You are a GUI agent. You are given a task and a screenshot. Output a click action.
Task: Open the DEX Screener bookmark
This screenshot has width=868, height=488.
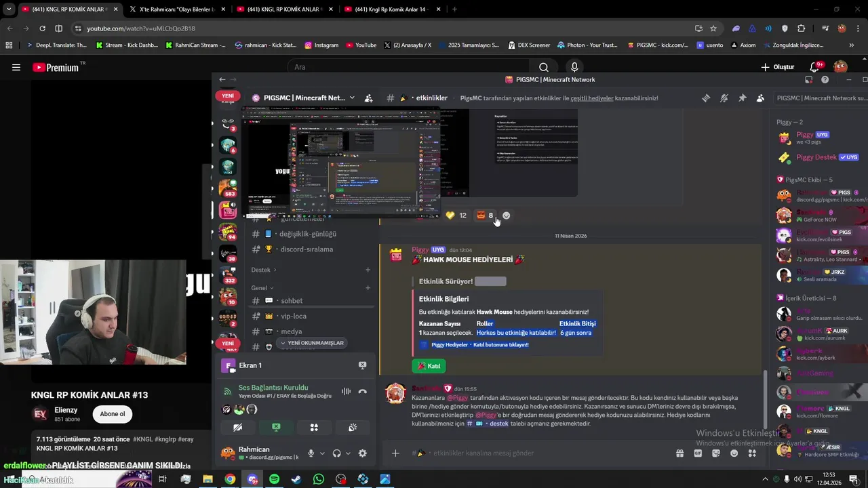(529, 45)
